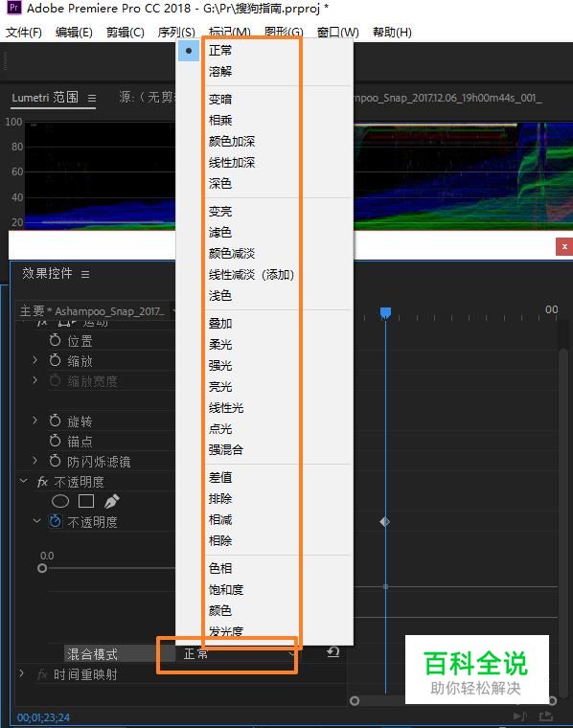
Task: Create a 4-point polygon mask
Action: point(86,501)
